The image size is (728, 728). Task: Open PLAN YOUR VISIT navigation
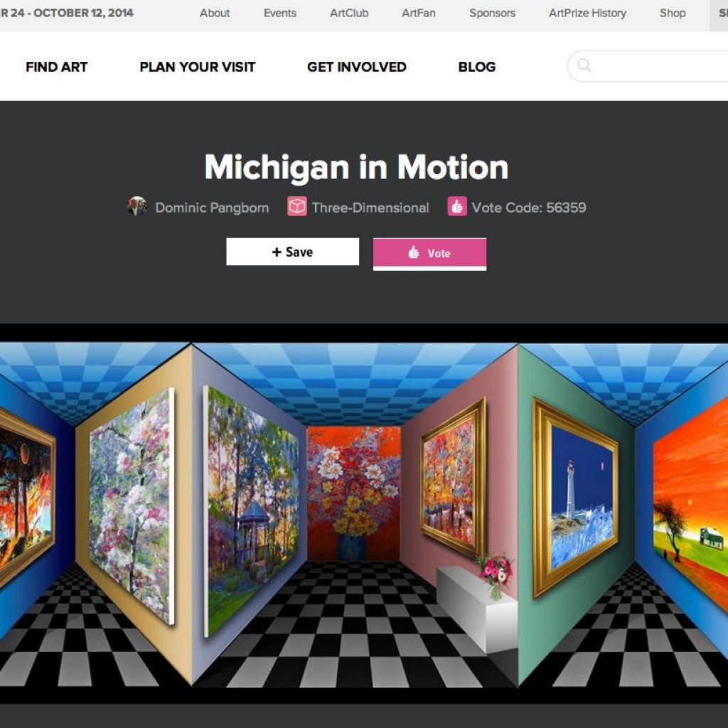(x=198, y=67)
